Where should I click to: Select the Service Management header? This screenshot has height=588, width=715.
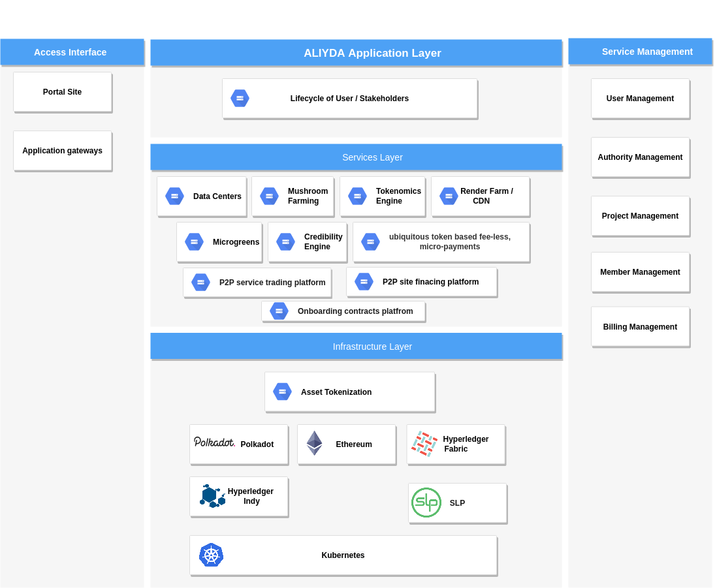pos(640,52)
